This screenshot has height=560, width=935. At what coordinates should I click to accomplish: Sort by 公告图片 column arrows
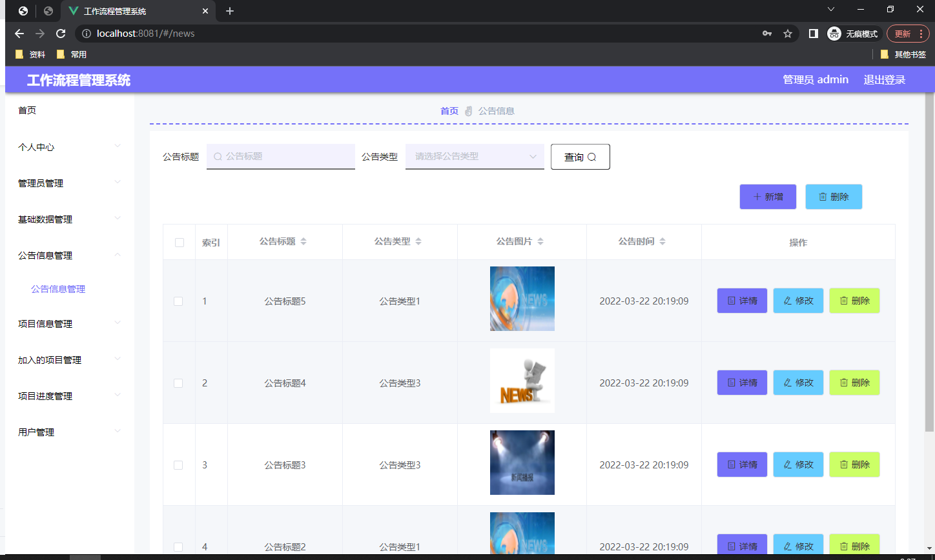(x=540, y=241)
